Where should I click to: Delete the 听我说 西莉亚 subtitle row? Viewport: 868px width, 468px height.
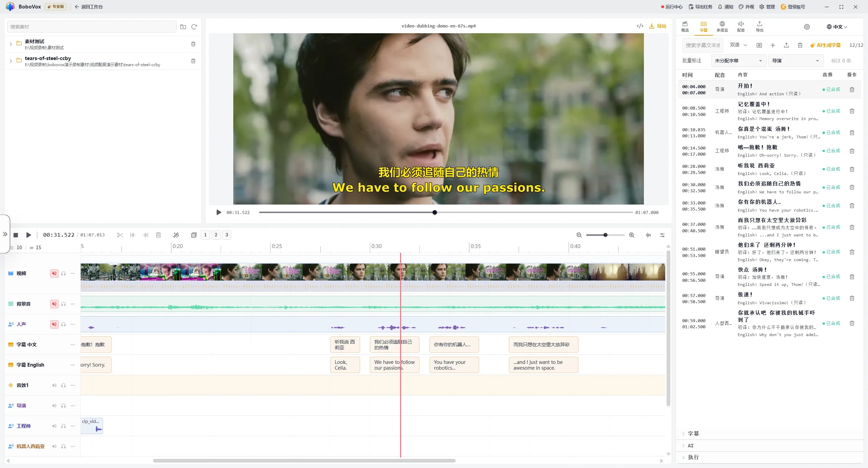[x=852, y=169]
